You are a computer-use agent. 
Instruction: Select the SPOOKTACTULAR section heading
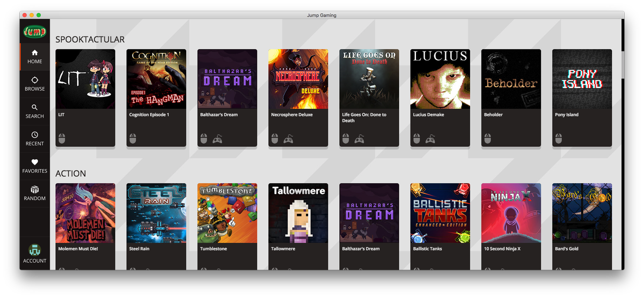(90, 39)
